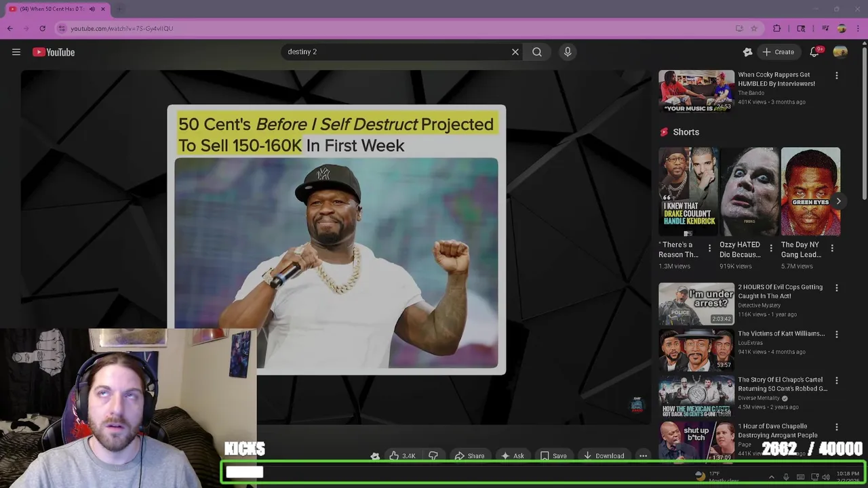Viewport: 868px width, 488px height.
Task: Show next Shorts with arrow
Action: pyautogui.click(x=838, y=201)
